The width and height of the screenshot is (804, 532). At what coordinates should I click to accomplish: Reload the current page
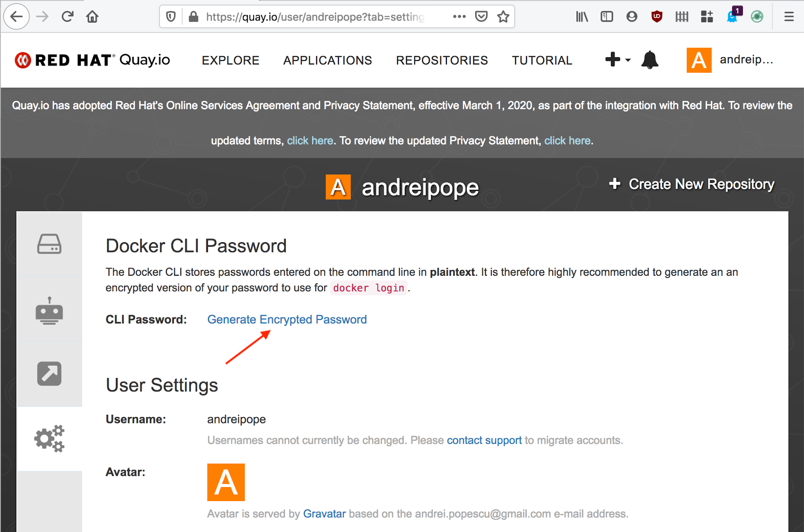[67, 17]
